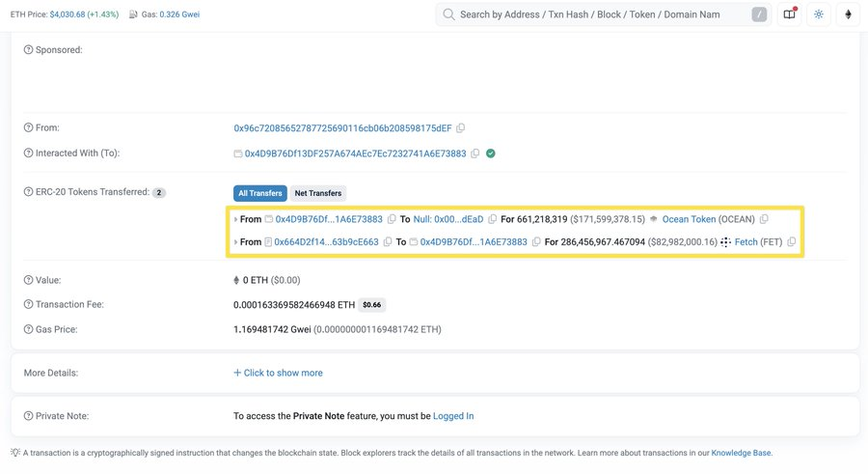Switch to the Net Transfers tab
Screen dimensions: 868x474
pos(318,193)
